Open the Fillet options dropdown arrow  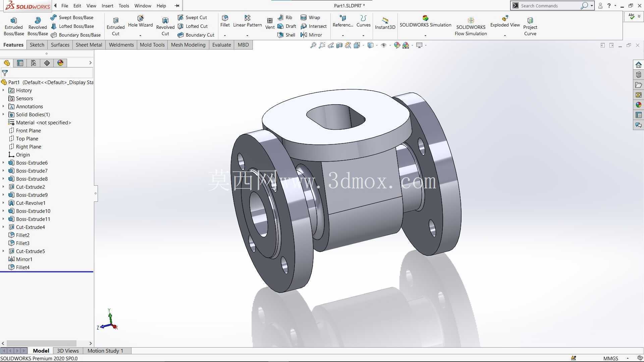pyautogui.click(x=225, y=36)
